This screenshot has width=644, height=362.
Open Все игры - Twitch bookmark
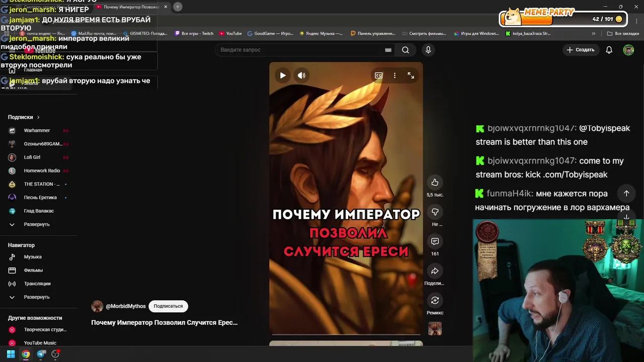coord(194,34)
